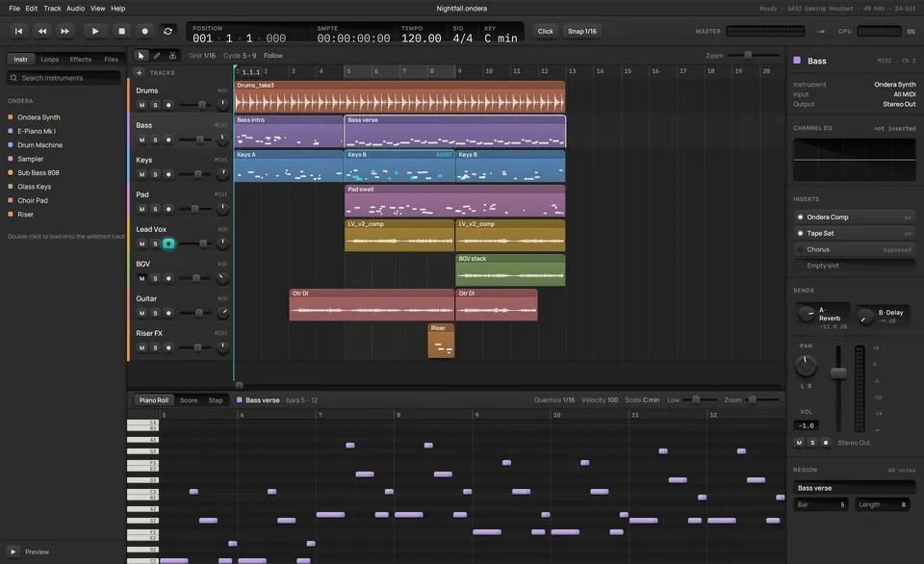
Task: Select the pencil draw tool
Action: [157, 56]
